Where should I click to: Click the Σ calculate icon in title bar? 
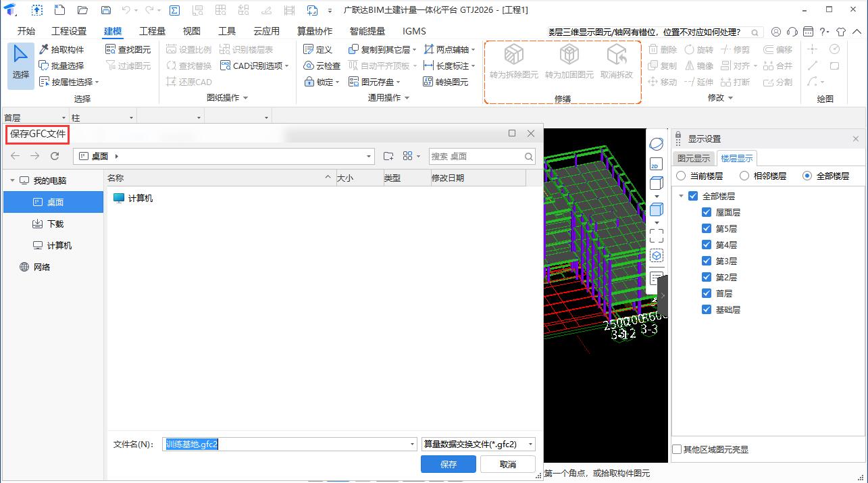click(174, 10)
